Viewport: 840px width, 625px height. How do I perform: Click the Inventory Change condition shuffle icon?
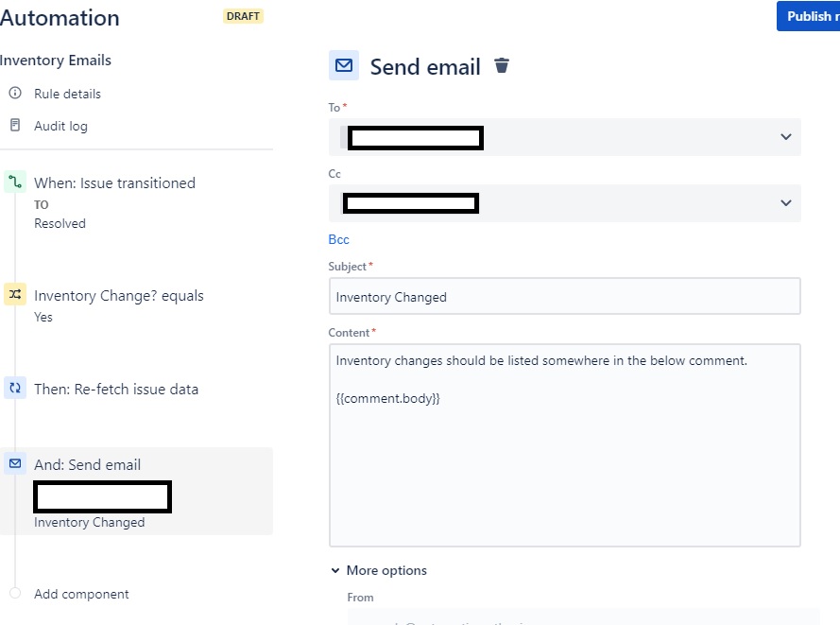(x=15, y=294)
